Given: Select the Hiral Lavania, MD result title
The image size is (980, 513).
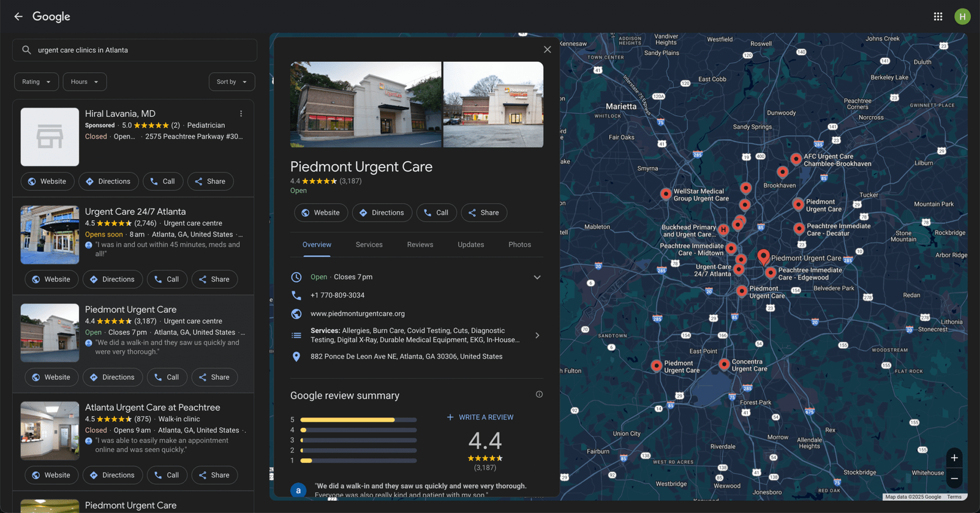Looking at the screenshot, I should click(x=120, y=114).
